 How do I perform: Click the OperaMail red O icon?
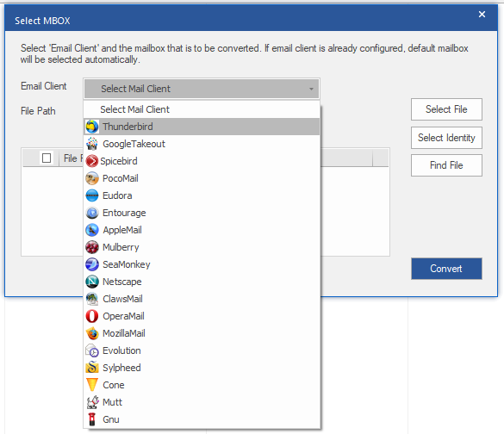[x=92, y=316]
